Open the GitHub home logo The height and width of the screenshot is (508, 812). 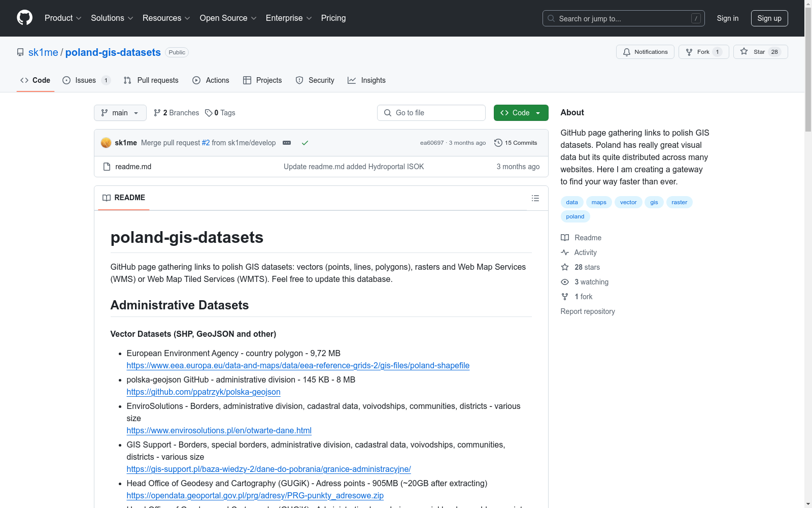coord(24,18)
